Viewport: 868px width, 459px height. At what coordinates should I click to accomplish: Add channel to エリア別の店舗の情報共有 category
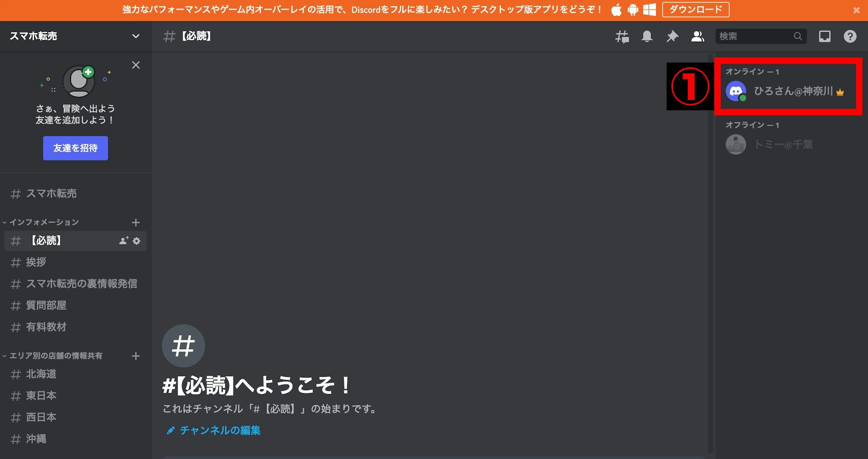tap(136, 356)
